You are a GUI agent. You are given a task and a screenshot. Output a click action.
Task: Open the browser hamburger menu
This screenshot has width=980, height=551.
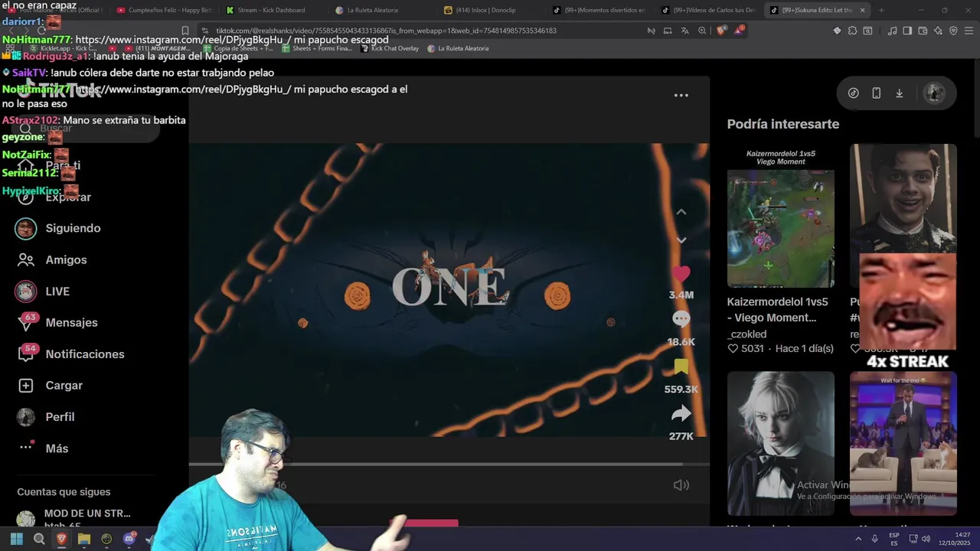tap(969, 31)
